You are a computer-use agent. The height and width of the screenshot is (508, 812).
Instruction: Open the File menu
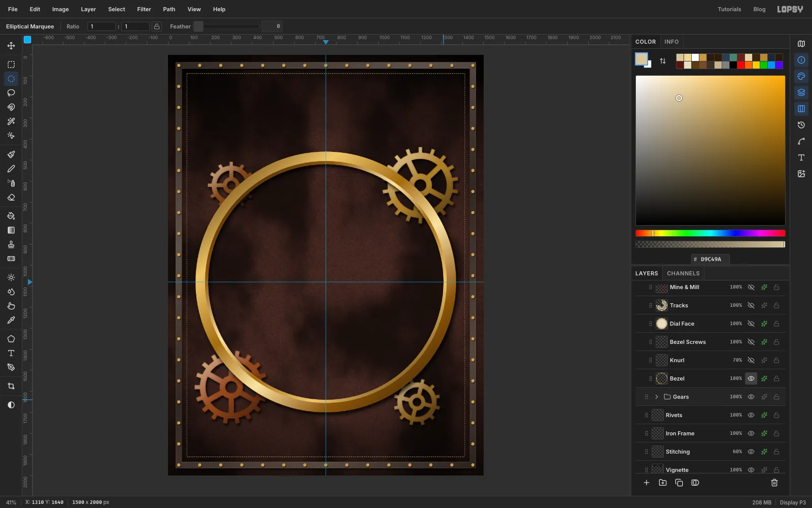(13, 9)
